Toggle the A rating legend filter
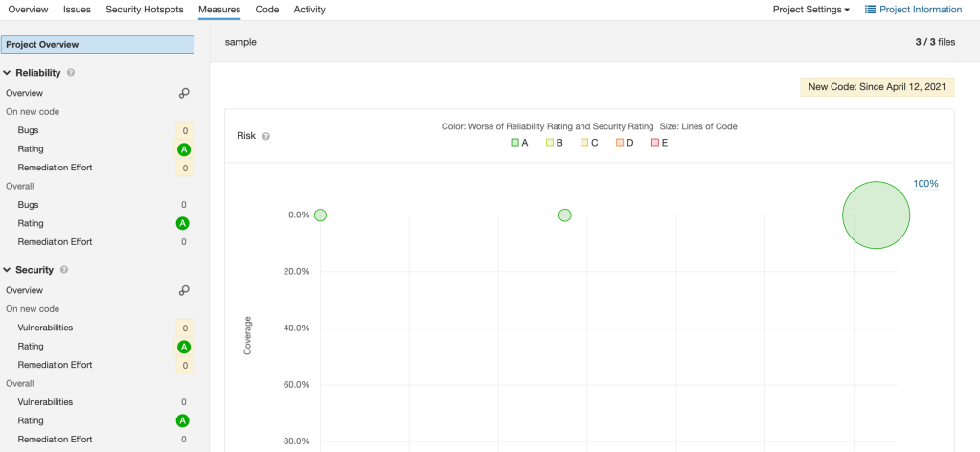980x452 pixels. click(x=520, y=143)
